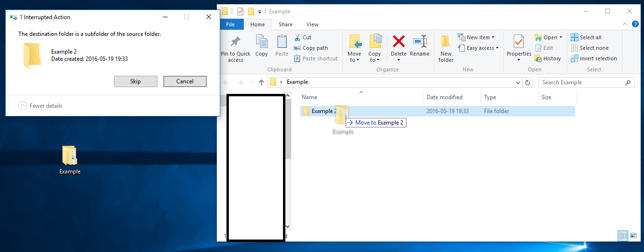Click Pin to Quick access icon
644x252 pixels.
click(235, 42)
